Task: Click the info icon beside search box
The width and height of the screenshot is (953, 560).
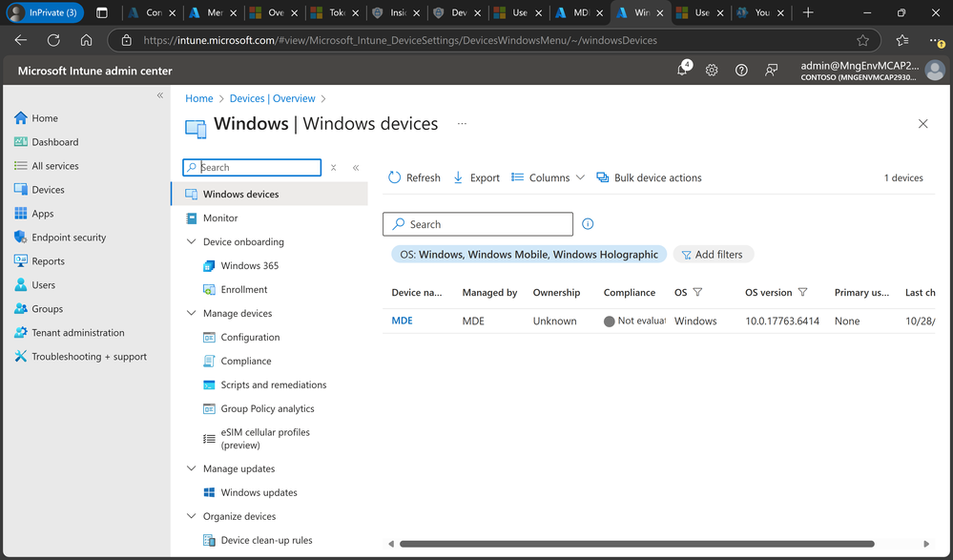Action: pyautogui.click(x=588, y=224)
